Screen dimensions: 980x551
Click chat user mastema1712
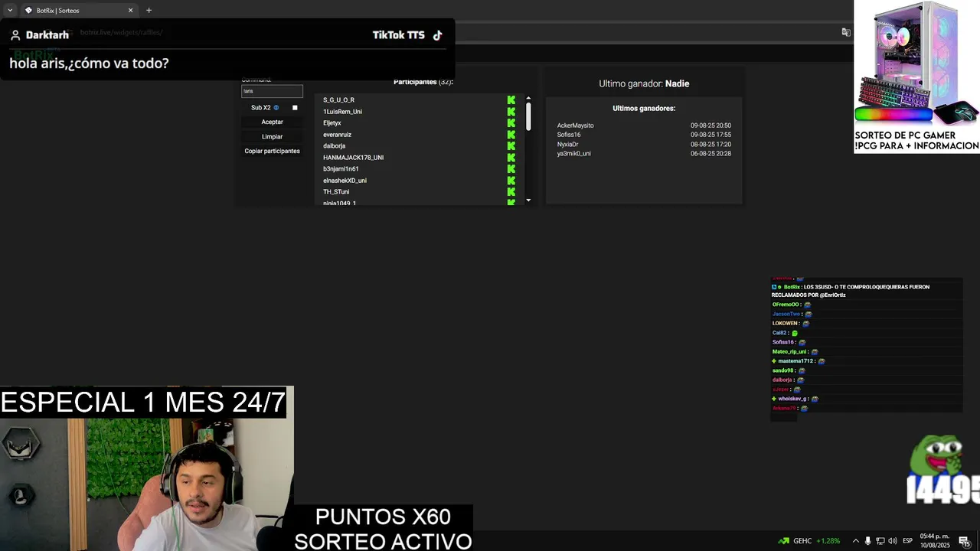pos(795,361)
